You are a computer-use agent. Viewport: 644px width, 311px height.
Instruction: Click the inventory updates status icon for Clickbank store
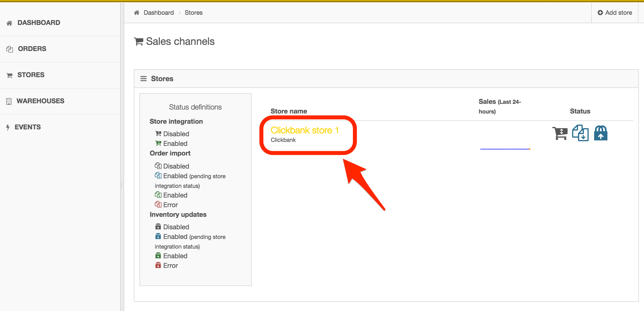coord(601,133)
